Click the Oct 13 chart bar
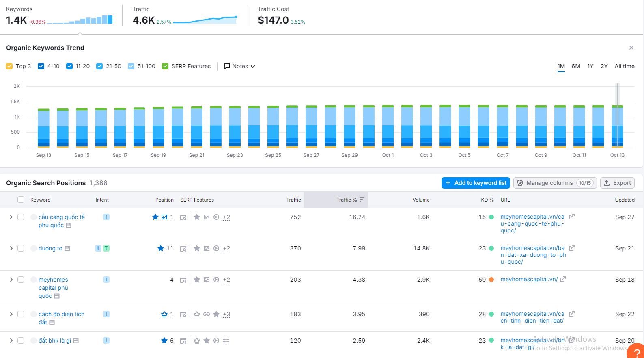644x358 pixels. [x=617, y=126]
